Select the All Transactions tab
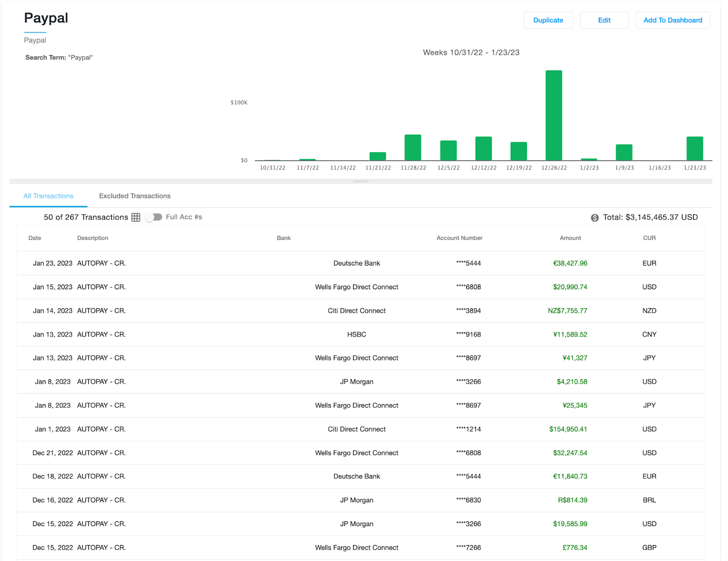This screenshot has height=561, width=728. 48,196
